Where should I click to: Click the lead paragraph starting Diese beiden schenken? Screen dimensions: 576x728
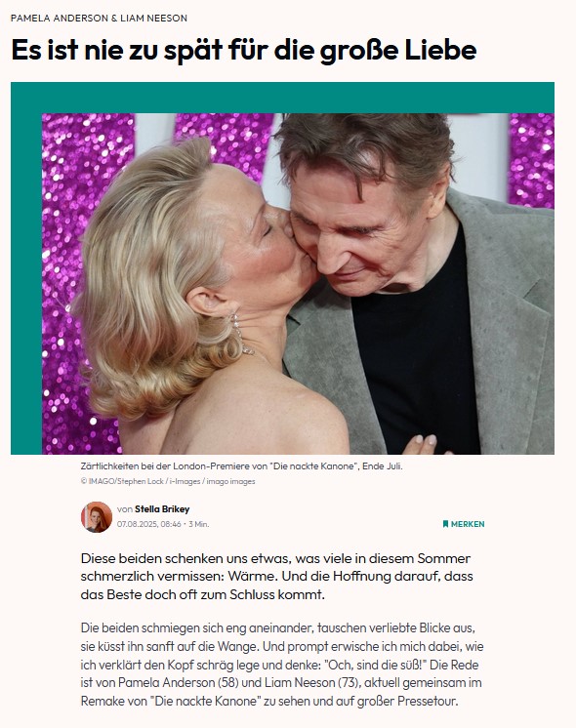coord(277,576)
